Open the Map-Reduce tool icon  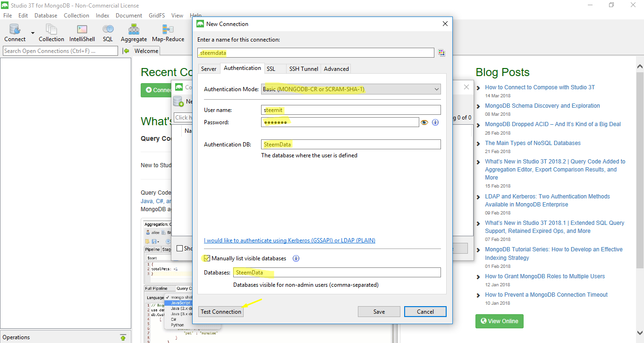pos(168,33)
